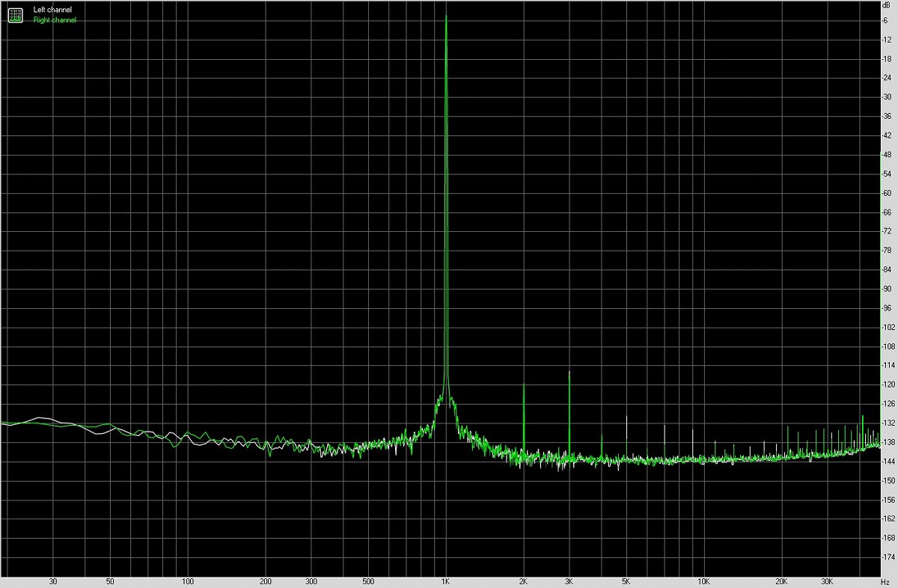
Task: Click the -174 level axis label
Action: [x=889, y=557]
